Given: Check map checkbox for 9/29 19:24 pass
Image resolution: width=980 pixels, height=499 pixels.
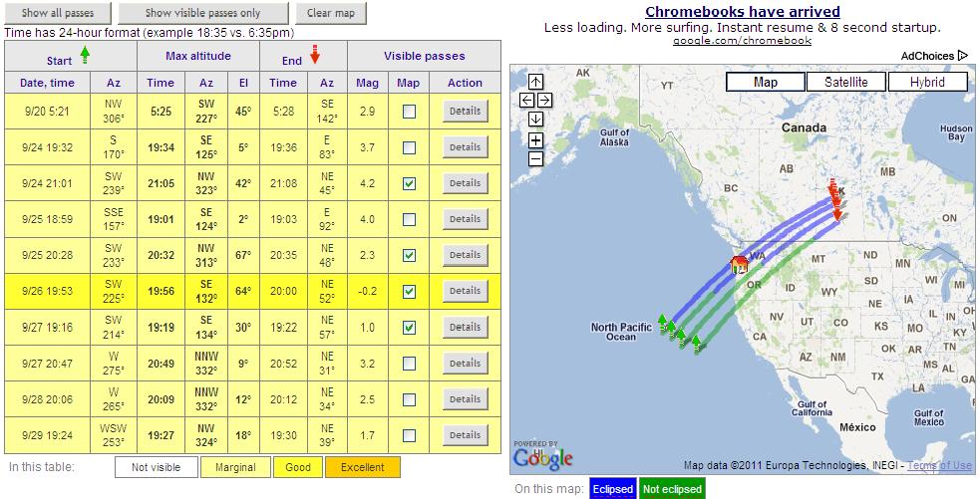Looking at the screenshot, I should pos(409,435).
